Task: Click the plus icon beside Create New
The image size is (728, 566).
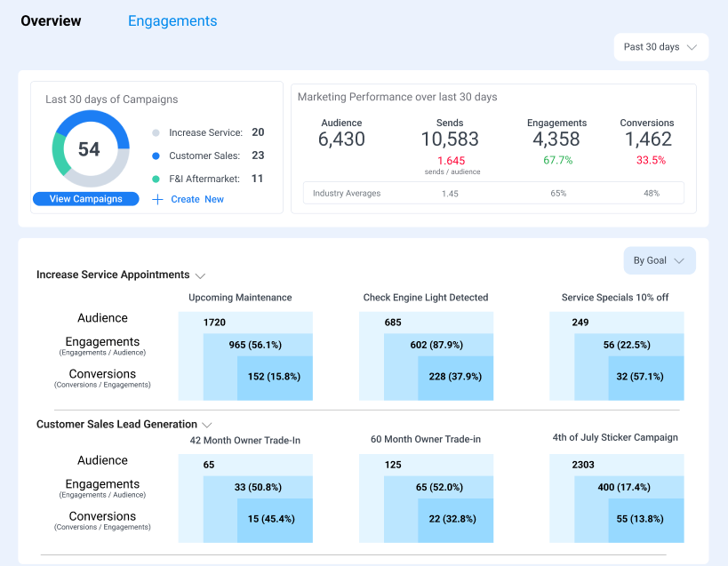Action: coord(157,200)
